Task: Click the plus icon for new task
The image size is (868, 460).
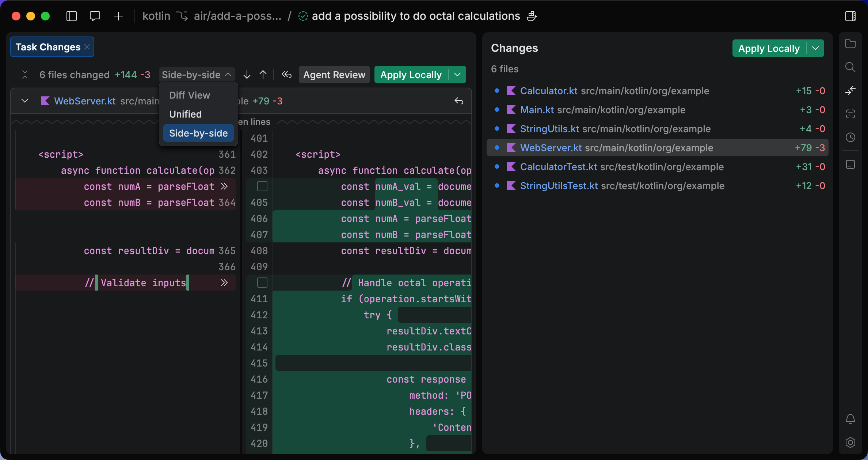Action: click(x=118, y=16)
